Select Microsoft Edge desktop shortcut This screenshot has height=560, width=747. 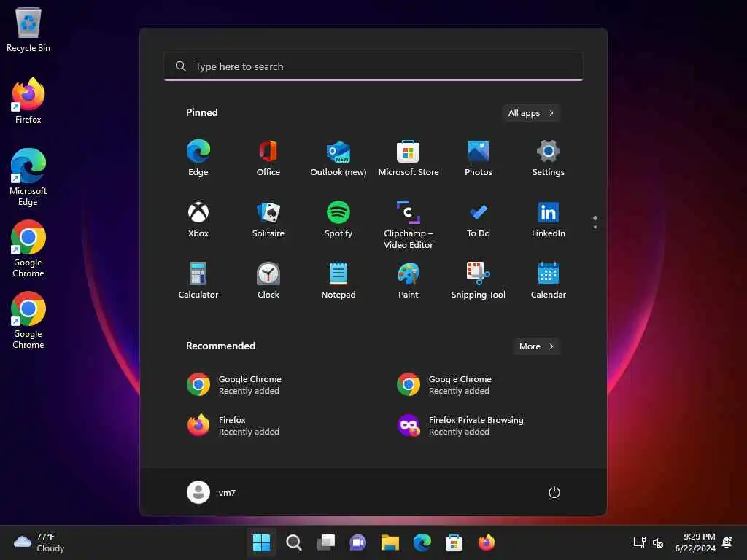(28, 177)
